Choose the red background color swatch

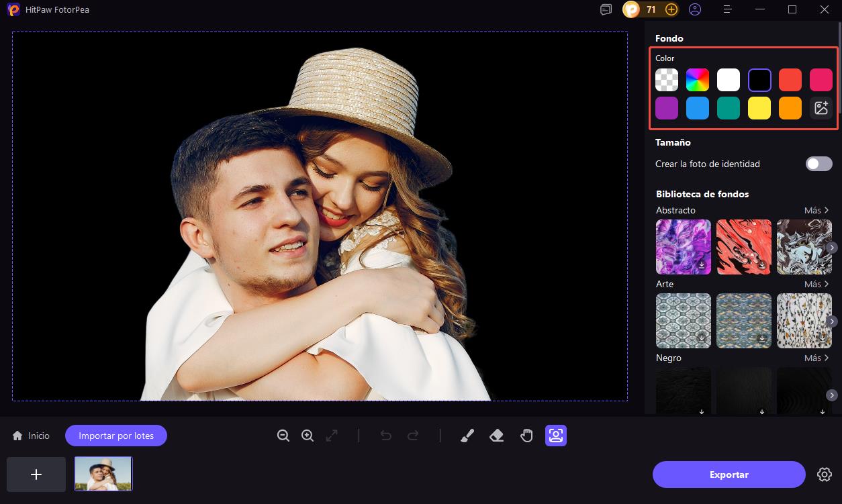(790, 80)
